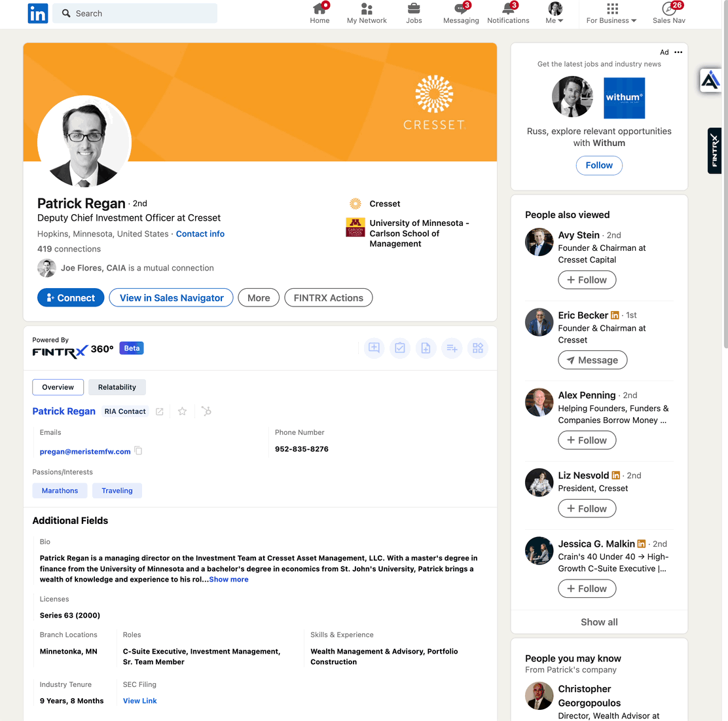Star Patrick Regan as favorite

pos(183,411)
